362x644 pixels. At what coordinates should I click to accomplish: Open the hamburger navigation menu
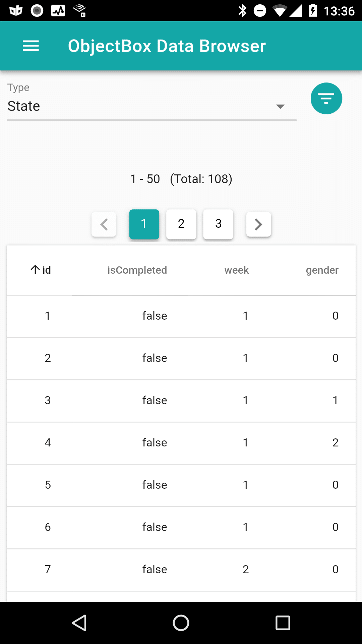tap(31, 46)
